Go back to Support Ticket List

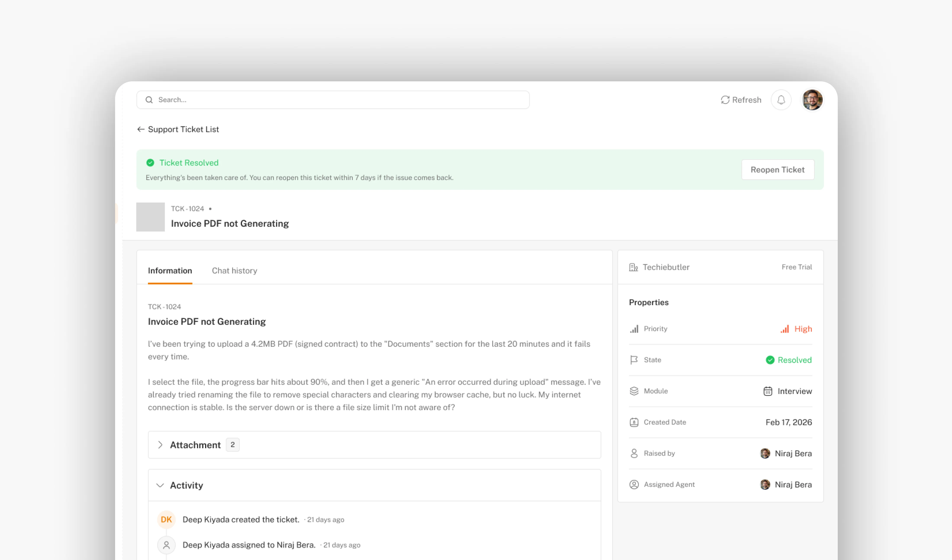(x=178, y=129)
